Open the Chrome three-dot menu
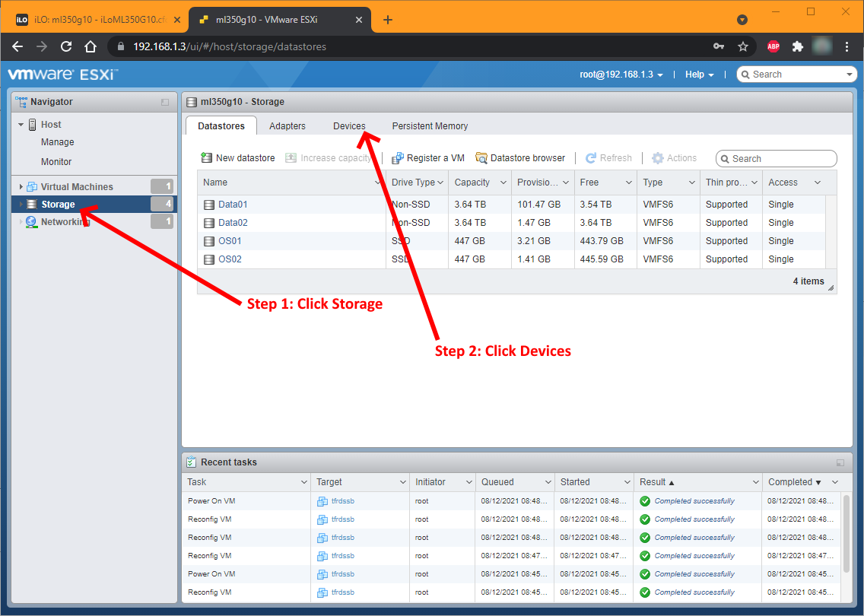 pos(847,47)
